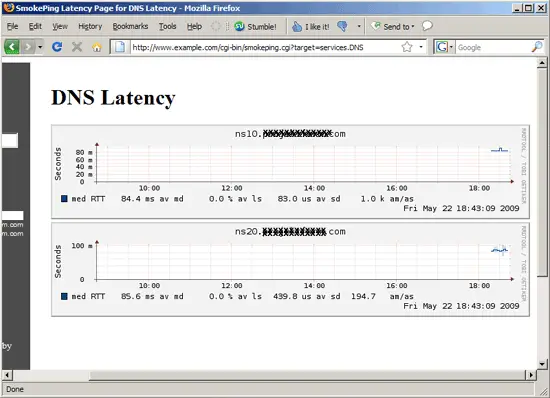This screenshot has width=550, height=398.
Task: Click the thumbs-down dislike icon
Action: [x=342, y=26]
